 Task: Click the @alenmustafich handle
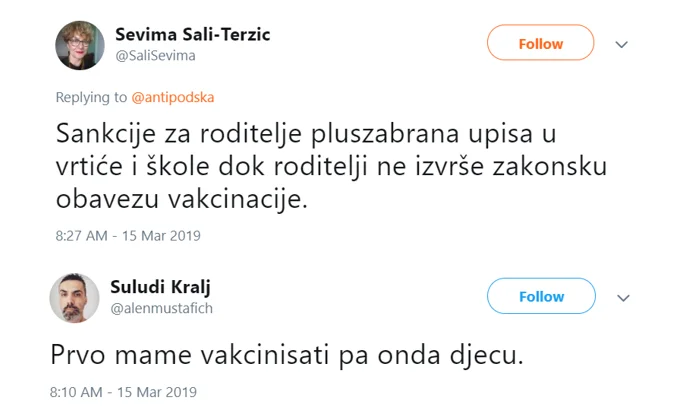click(x=162, y=308)
